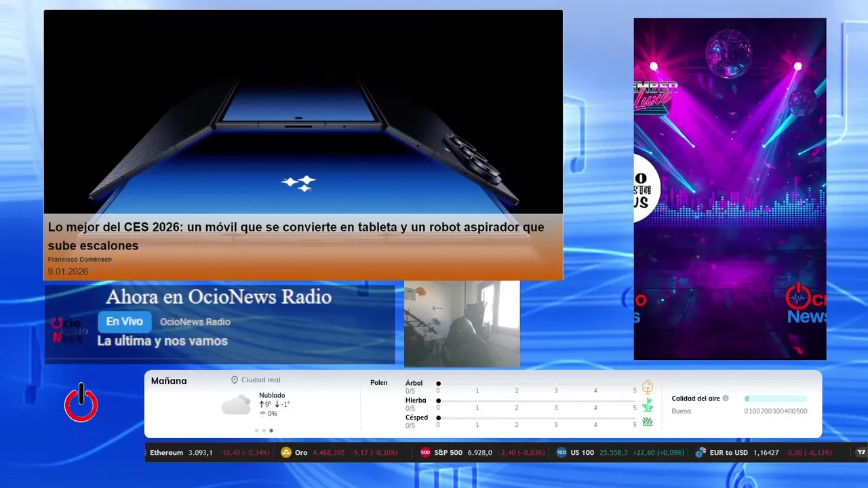Open the OcioNews Radio station label

pos(195,322)
